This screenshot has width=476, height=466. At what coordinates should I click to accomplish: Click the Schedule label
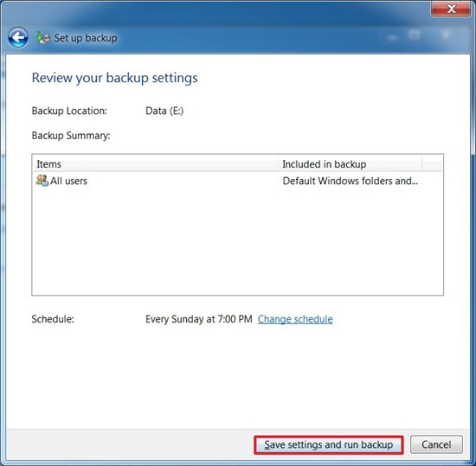(53, 319)
